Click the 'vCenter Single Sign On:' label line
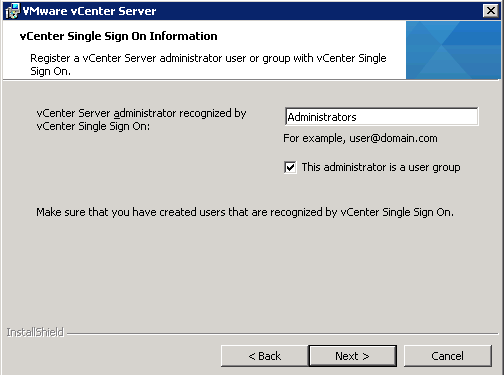 pyautogui.click(x=93, y=126)
